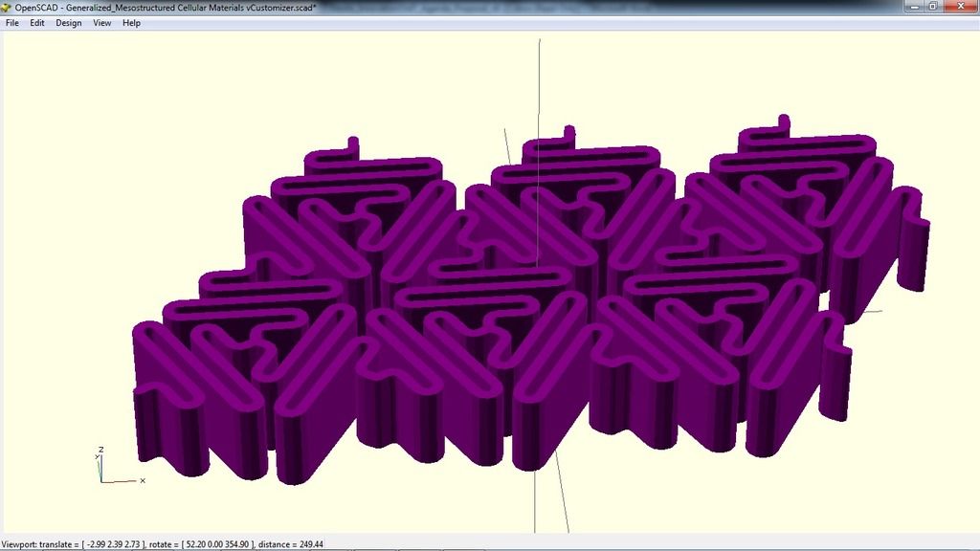The height and width of the screenshot is (551, 980).
Task: Click the XYZ axis orientation indicator
Action: tap(120, 466)
